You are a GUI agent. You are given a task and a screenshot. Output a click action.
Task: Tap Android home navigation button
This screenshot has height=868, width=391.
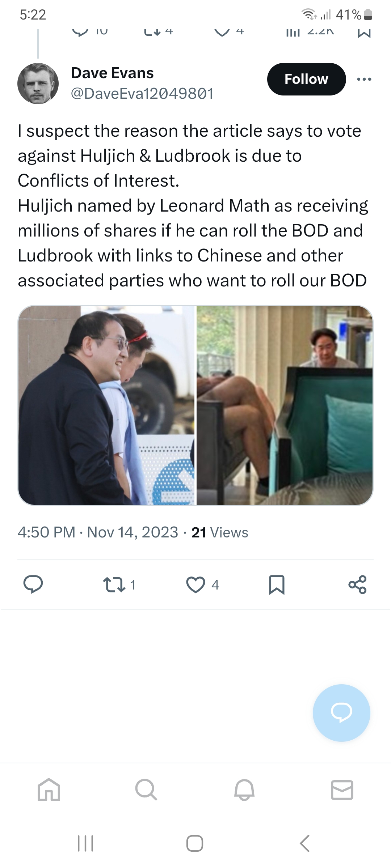(x=195, y=843)
